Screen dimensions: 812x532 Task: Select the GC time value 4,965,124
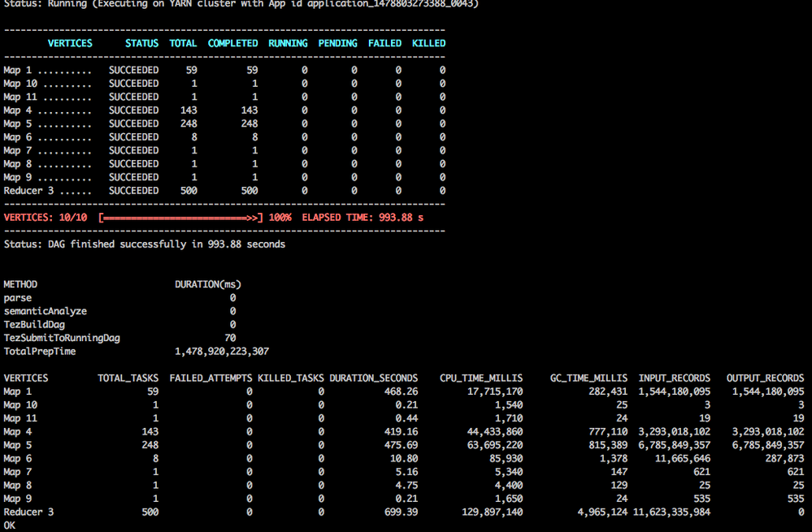point(602,513)
